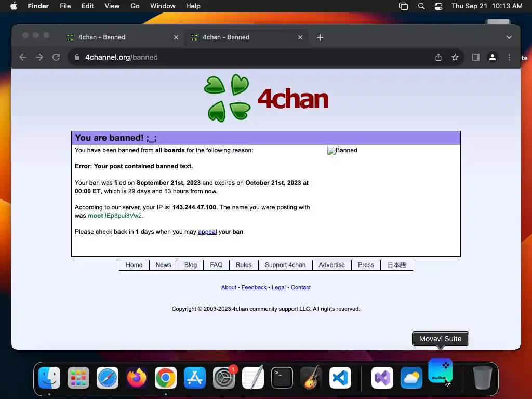Viewport: 532px width, 399px height.
Task: Click the Stage Manager menu bar icon
Action: (x=403, y=6)
